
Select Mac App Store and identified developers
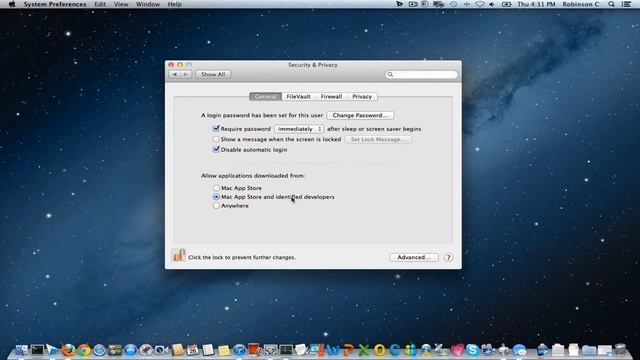pyautogui.click(x=216, y=197)
